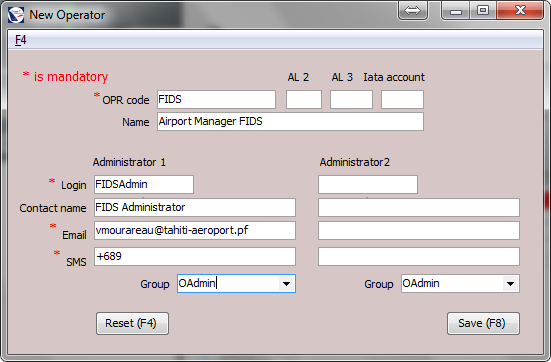
Task: Click the 'AL 2' label
Action: 298,77
